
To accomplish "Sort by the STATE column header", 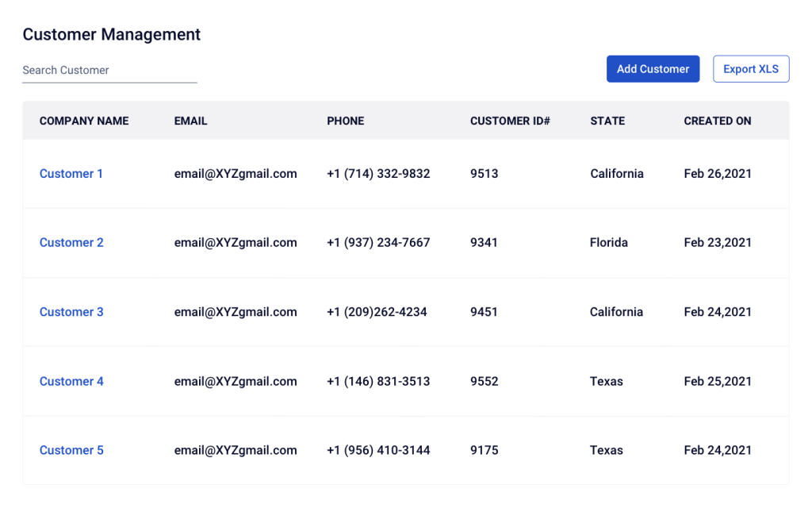I will click(x=607, y=121).
